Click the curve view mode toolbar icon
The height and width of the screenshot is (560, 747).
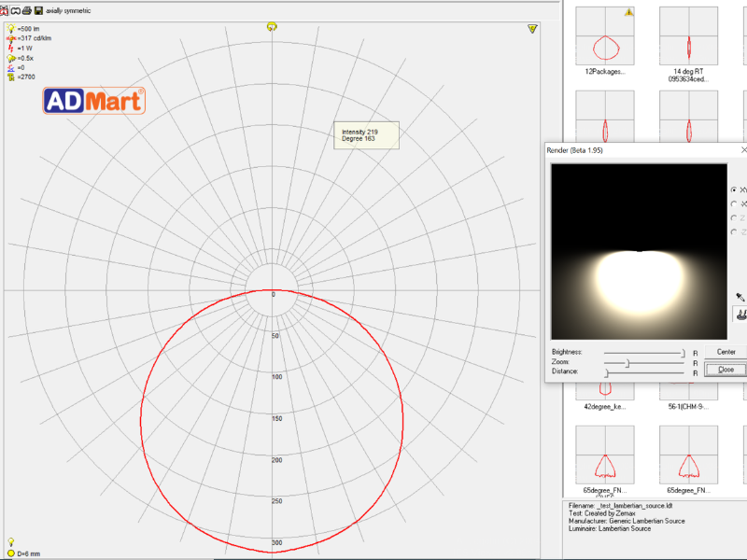[15, 10]
